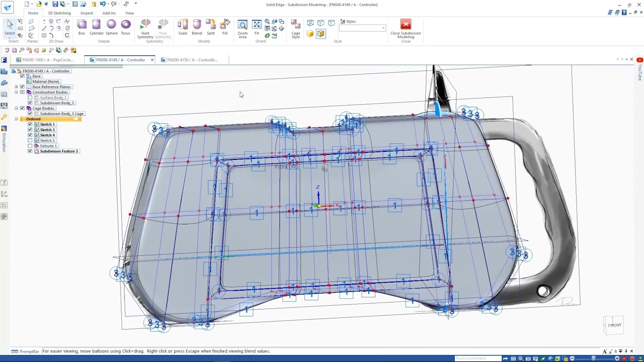Click the Save icon in quick access toolbar
This screenshot has width=644, height=362.
pyautogui.click(x=55, y=4)
